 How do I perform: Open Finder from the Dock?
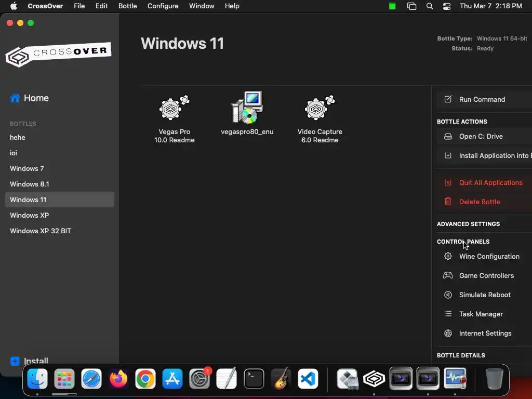[x=37, y=379]
